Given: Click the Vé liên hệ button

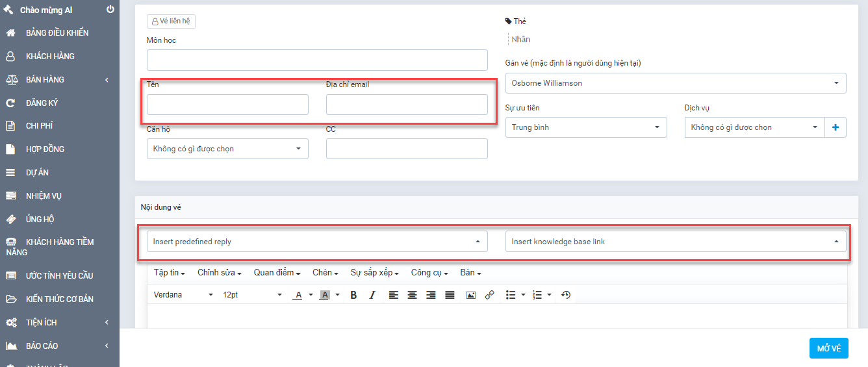Looking at the screenshot, I should coord(171,21).
